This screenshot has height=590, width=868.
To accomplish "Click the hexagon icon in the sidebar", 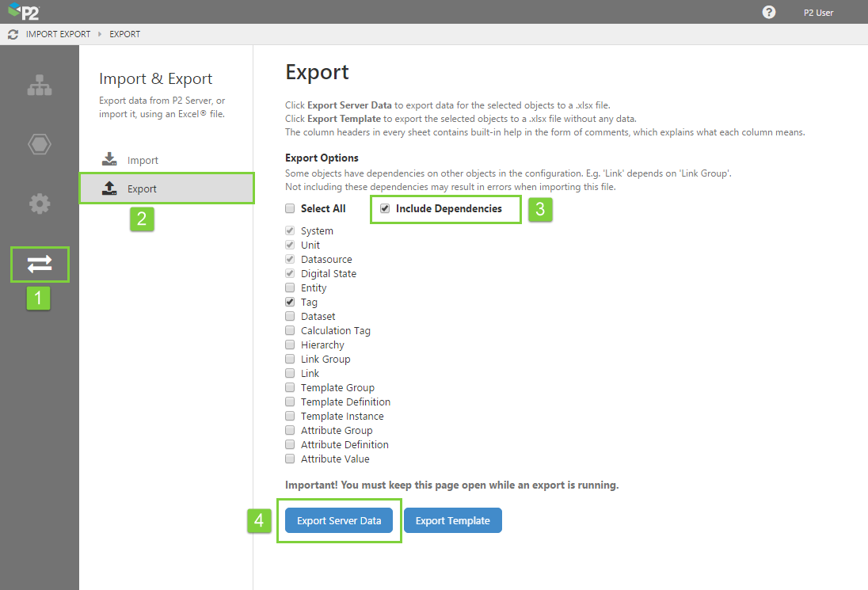I will (x=39, y=144).
